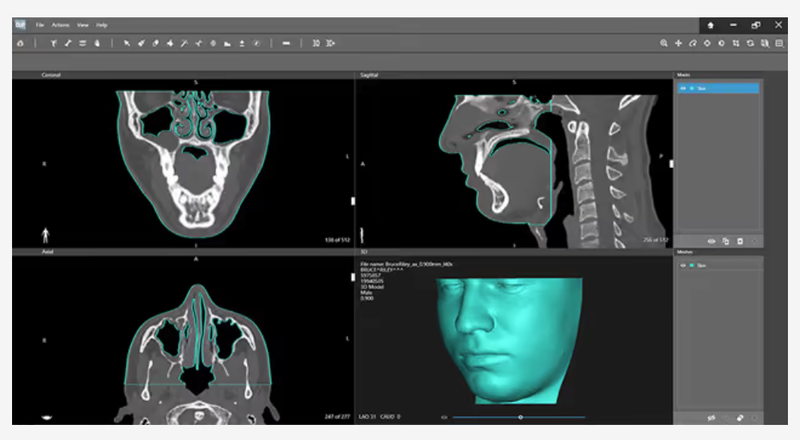
Task: Click the first 3D toolbar icon
Action: (316, 43)
